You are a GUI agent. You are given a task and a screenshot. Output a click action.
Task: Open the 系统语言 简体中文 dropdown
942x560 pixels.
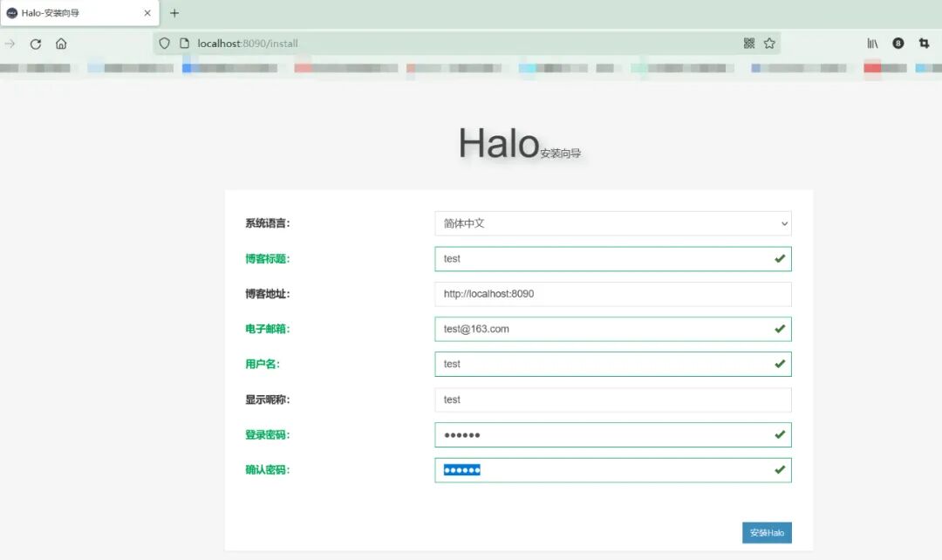coord(613,223)
